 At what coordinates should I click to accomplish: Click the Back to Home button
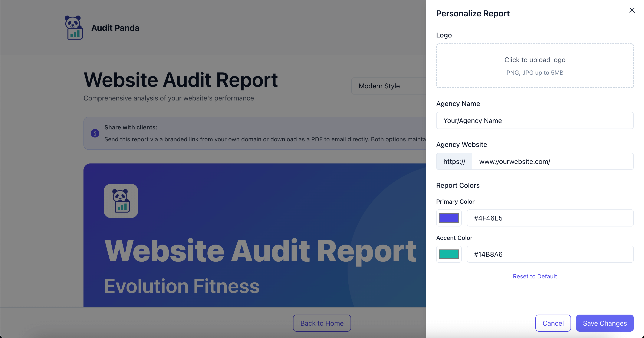[322, 323]
